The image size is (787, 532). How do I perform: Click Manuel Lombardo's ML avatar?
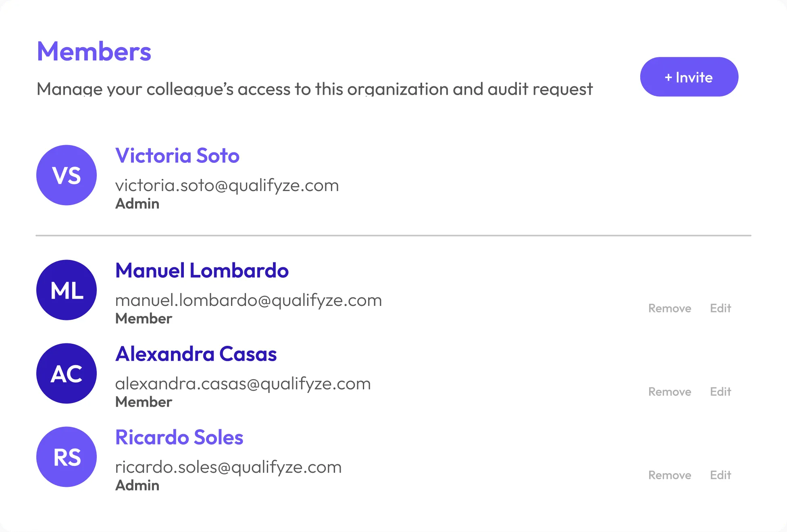click(67, 290)
